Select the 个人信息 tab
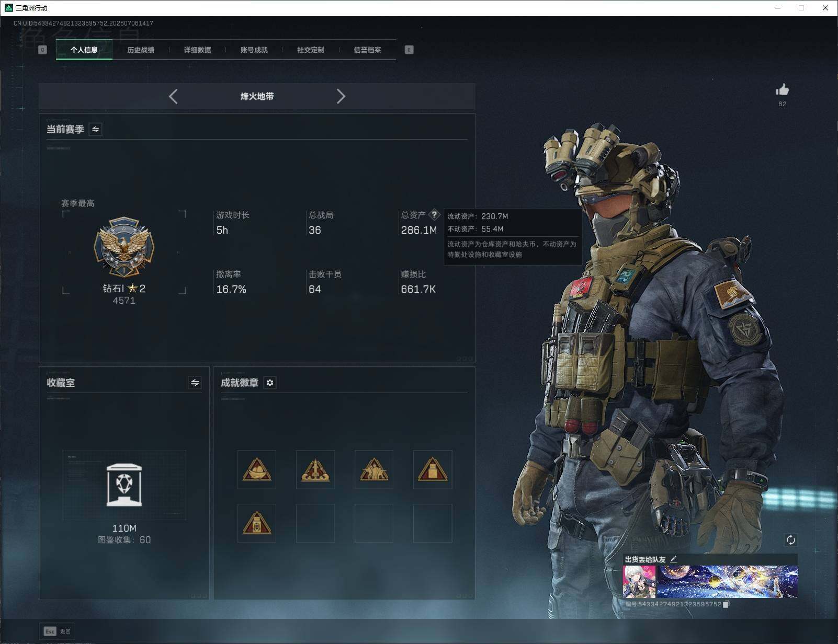Image resolution: width=838 pixels, height=644 pixels. click(84, 50)
